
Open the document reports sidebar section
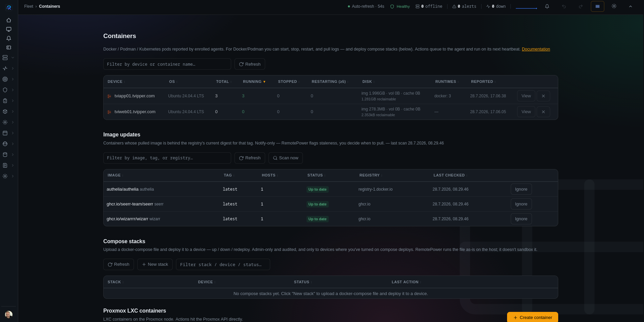click(x=5, y=165)
